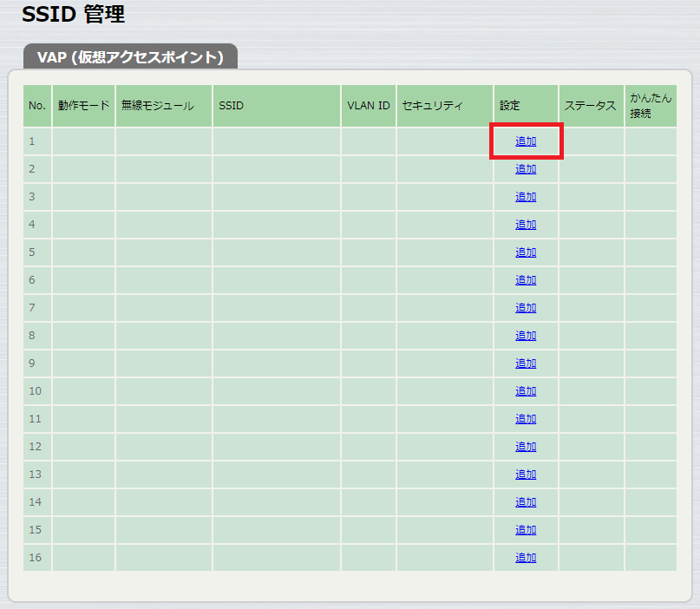Open the add settings link on row 2
The image size is (700, 609).
click(x=525, y=168)
